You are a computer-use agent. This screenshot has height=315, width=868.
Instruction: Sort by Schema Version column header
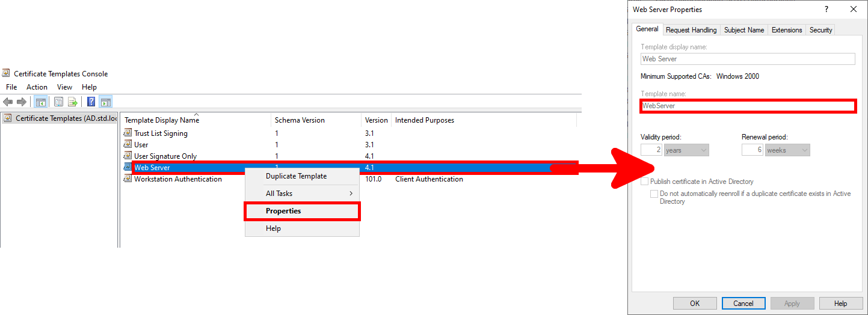click(x=316, y=120)
